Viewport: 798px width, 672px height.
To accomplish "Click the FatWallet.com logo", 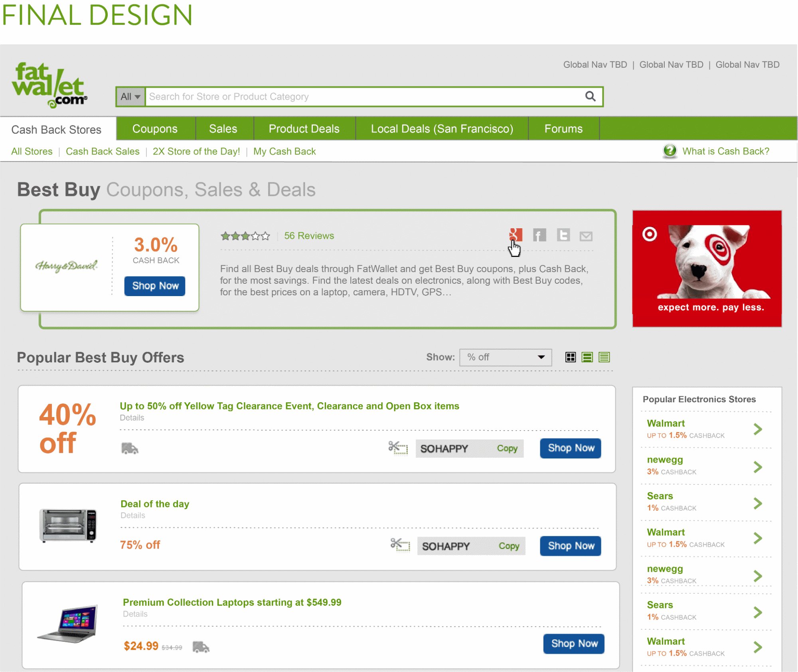I will pyautogui.click(x=49, y=85).
